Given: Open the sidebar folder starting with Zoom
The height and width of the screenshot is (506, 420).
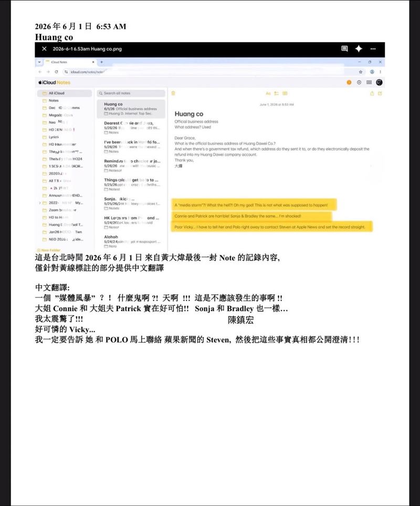Looking at the screenshot, I should coord(65,210).
